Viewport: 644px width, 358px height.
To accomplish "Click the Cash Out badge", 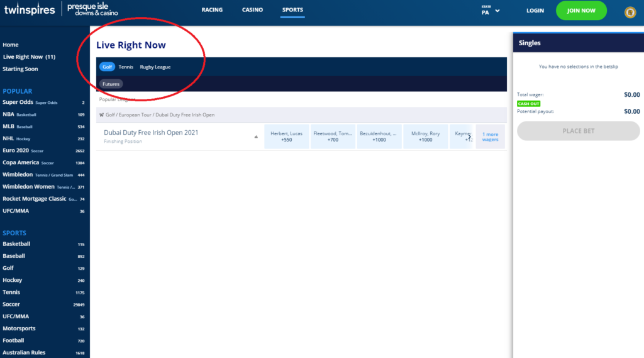I will (x=528, y=104).
